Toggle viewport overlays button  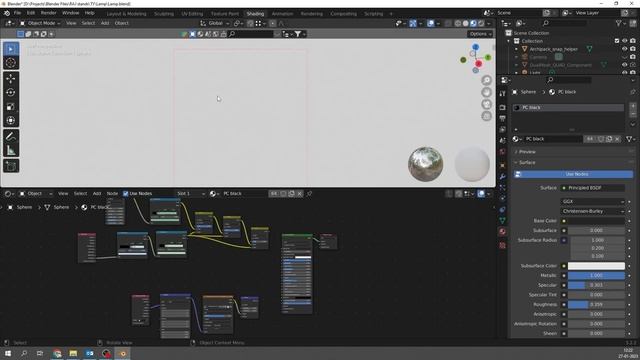[431, 23]
